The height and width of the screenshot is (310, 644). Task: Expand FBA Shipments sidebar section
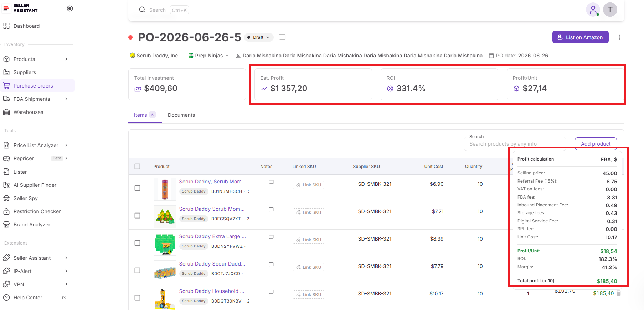point(66,99)
